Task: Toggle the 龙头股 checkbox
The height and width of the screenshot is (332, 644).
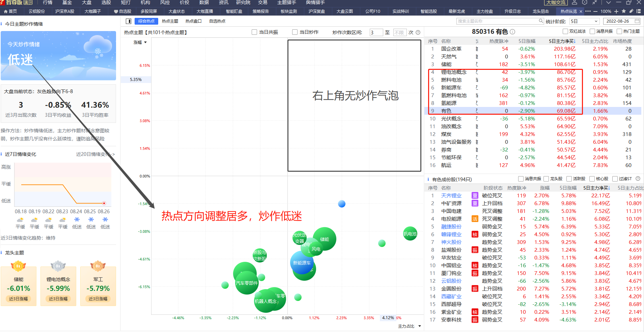Action: click(546, 179)
